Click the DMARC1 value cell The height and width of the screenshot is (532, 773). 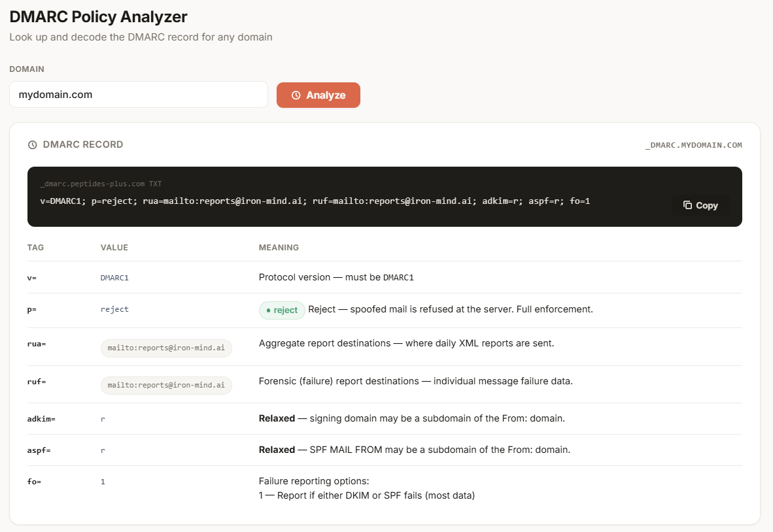[114, 278]
